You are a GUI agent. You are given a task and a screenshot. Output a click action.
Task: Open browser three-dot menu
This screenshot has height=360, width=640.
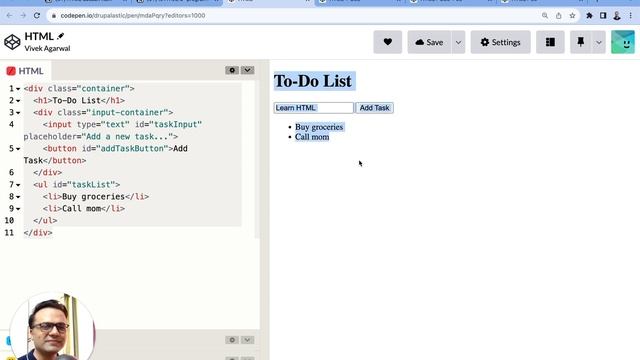click(631, 16)
